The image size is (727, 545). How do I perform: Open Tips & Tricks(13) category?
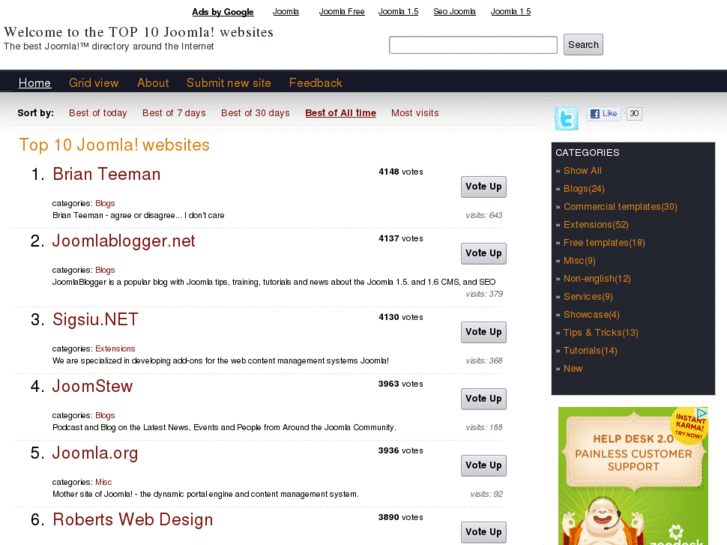click(x=601, y=333)
